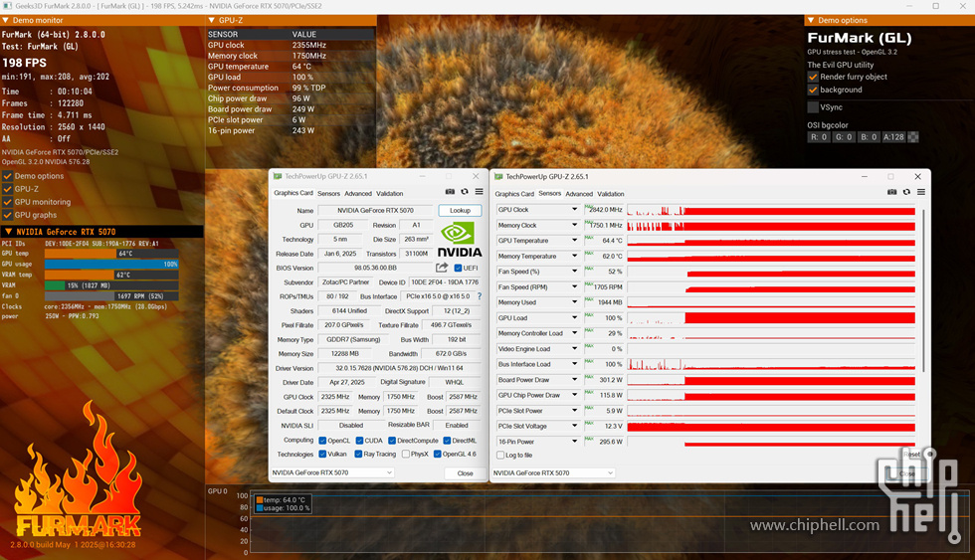
Task: Toggle the GPU-Z checkbox in Demo monitor
Action: 8,189
